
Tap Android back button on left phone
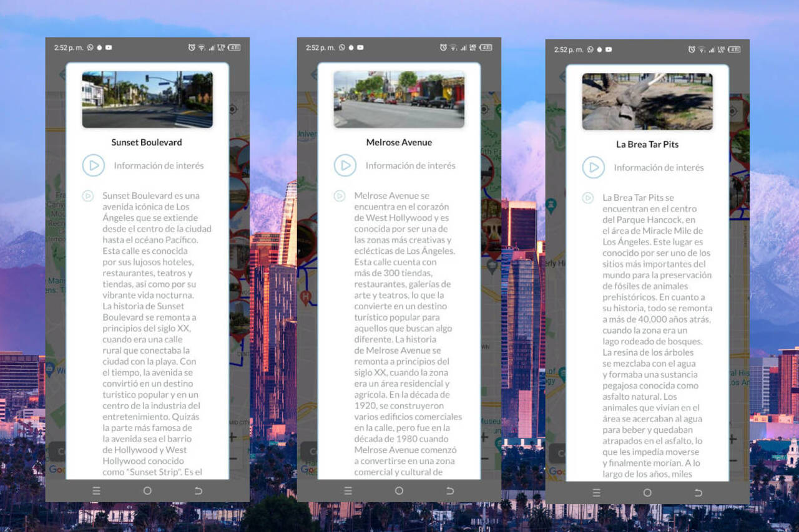[x=199, y=491]
